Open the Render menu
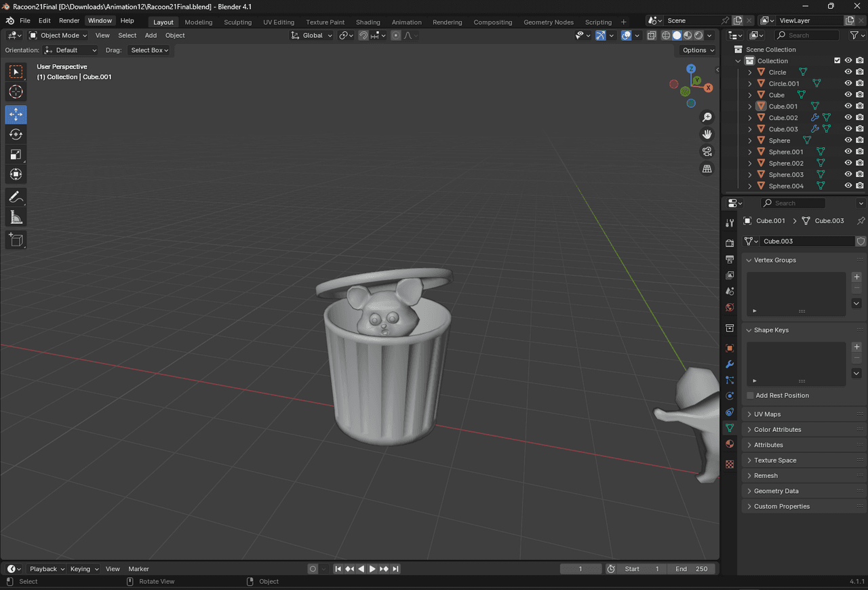Screen dimensions: 868x590 coord(69,21)
